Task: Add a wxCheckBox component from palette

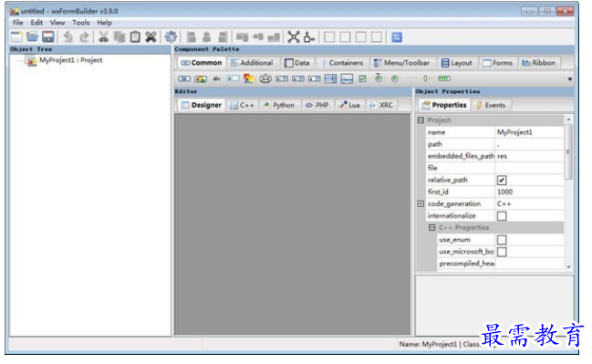Action: click(x=362, y=78)
